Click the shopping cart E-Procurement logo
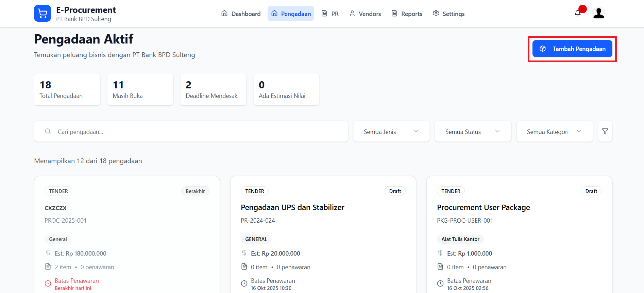 tap(43, 14)
